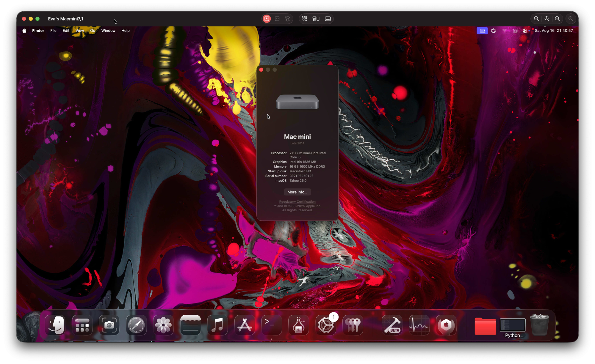The height and width of the screenshot is (364, 595).
Task: Open Xcode beta from the dock
Action: click(392, 325)
